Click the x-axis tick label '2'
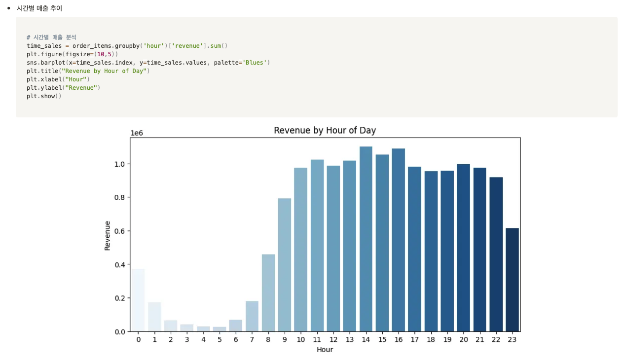 [x=171, y=340]
